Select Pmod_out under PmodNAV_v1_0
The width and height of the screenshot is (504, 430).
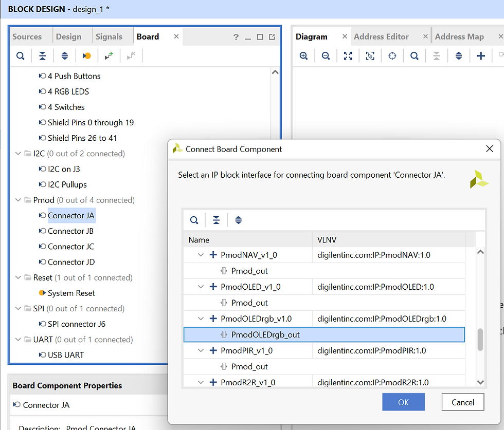(249, 271)
